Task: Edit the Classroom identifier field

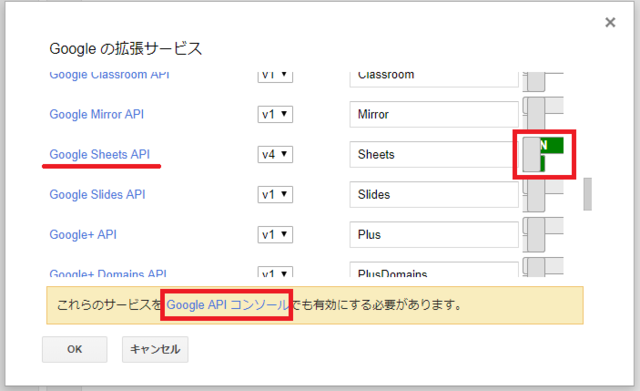Action: tap(434, 79)
